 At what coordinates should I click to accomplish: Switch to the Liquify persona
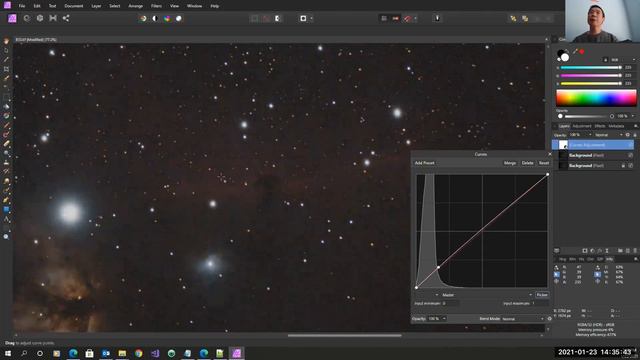27,18
